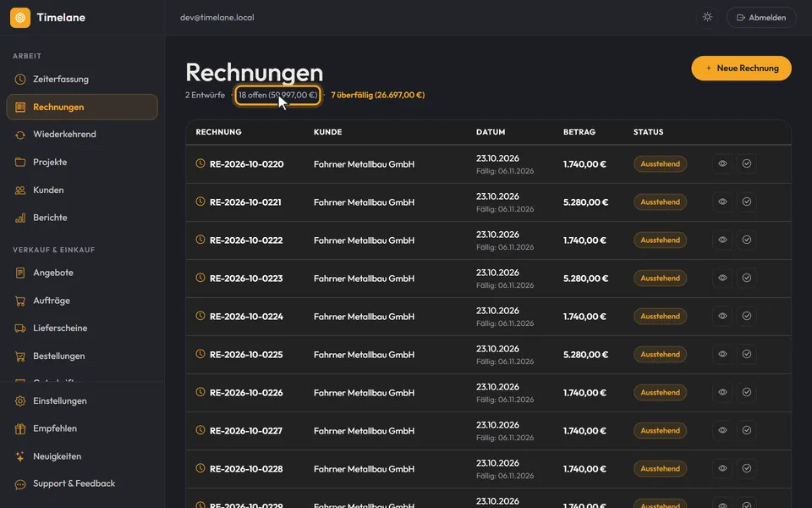The height and width of the screenshot is (508, 812).
Task: Mark RE-2026-10-0223 as paid with checkmark
Action: click(747, 278)
